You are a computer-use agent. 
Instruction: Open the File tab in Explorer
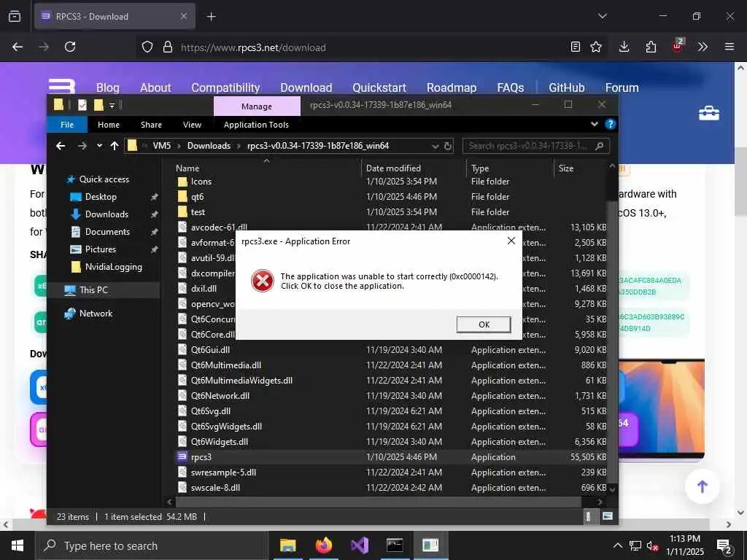67,125
